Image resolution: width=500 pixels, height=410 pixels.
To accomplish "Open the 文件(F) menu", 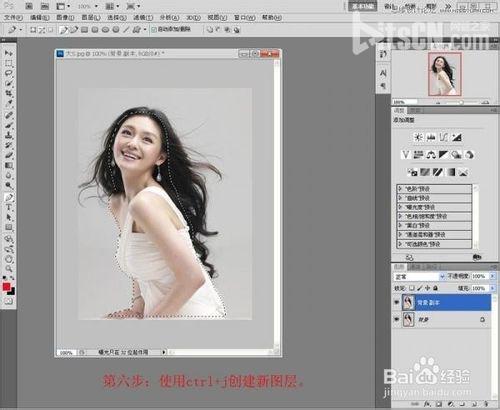I will pos(13,17).
